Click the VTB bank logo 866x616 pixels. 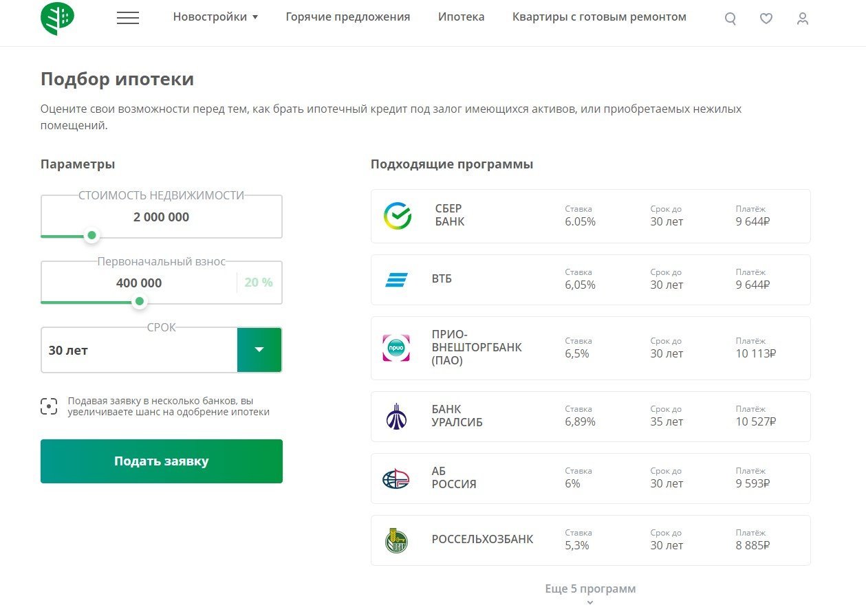[396, 280]
